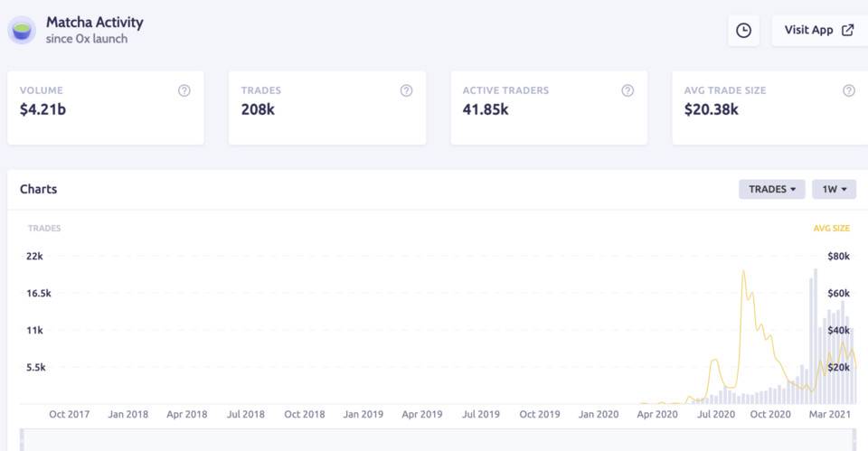Show help for the Volume stat
Viewport: 868px width, 451px height.
(x=184, y=90)
